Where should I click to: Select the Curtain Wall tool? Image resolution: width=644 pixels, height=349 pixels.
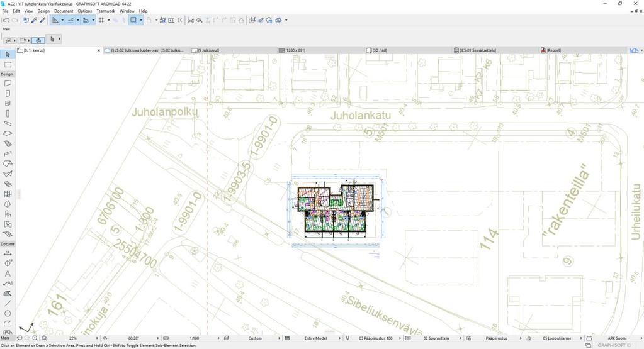point(8,194)
